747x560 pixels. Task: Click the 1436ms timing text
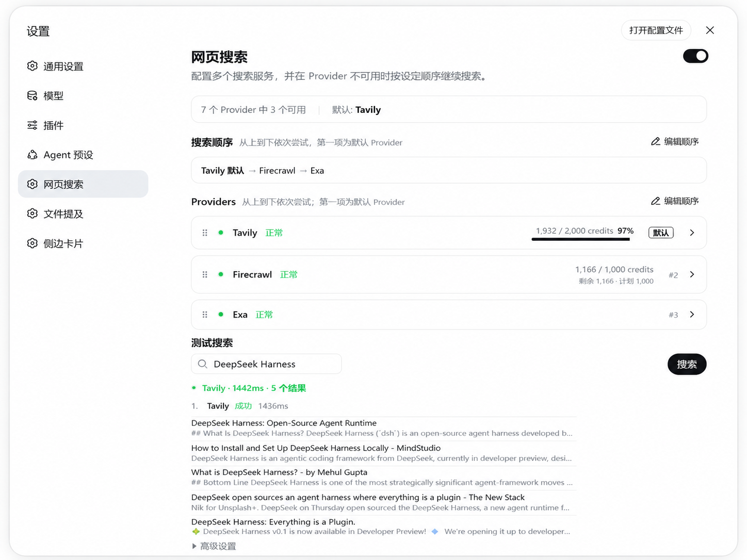click(x=273, y=406)
